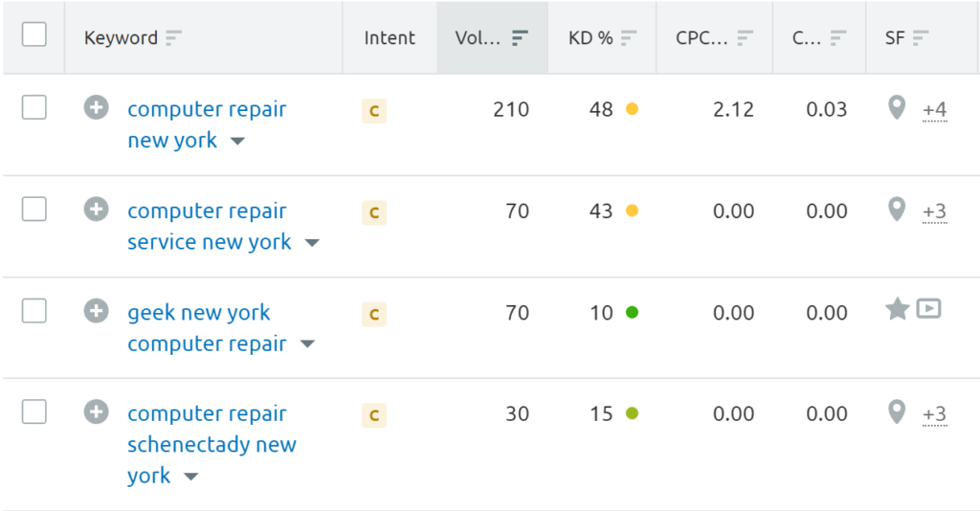Click the sort icon next to Keyword header
The image size is (980, 511).
tap(173, 38)
